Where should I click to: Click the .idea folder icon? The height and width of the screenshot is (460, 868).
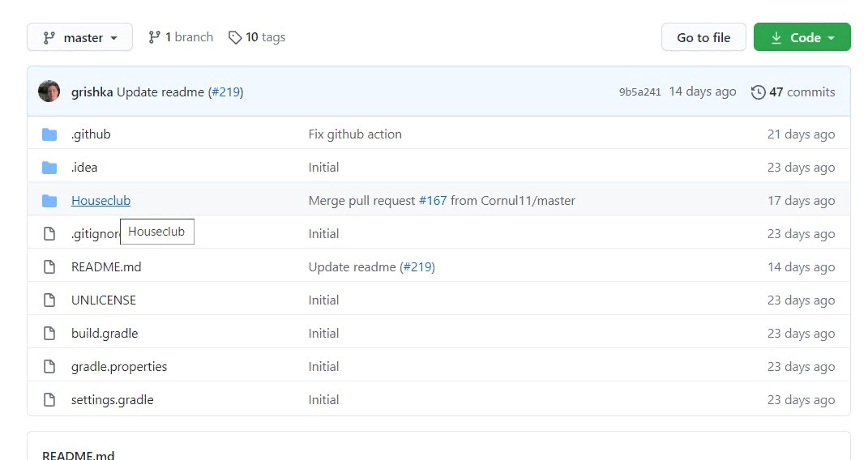[x=49, y=168]
